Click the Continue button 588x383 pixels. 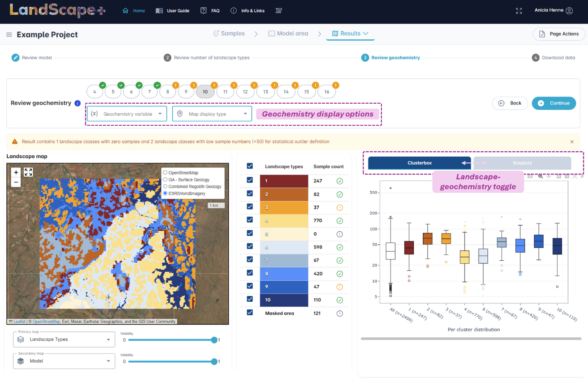click(x=554, y=103)
